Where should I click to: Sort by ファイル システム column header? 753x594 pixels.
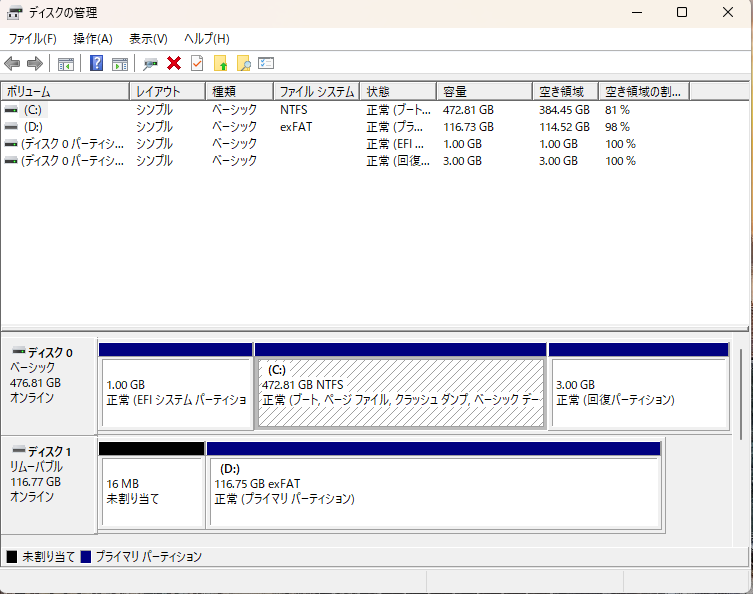tap(317, 91)
